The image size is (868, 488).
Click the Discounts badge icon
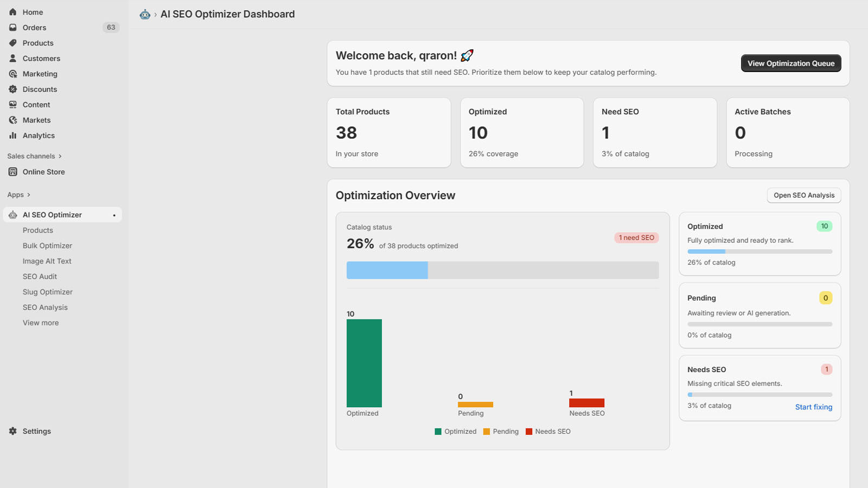13,89
